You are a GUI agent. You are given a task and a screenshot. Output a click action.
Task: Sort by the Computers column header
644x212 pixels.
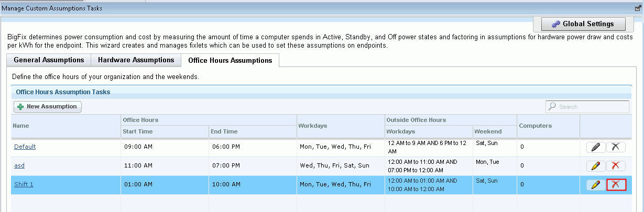pyautogui.click(x=535, y=126)
